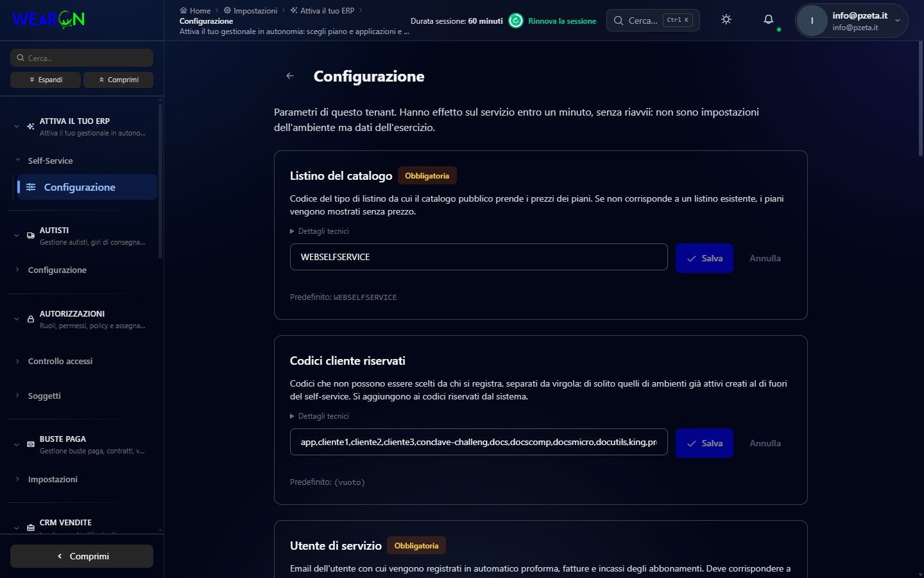Focus the sidebar Cerca search field
The image size is (924, 578).
point(81,58)
